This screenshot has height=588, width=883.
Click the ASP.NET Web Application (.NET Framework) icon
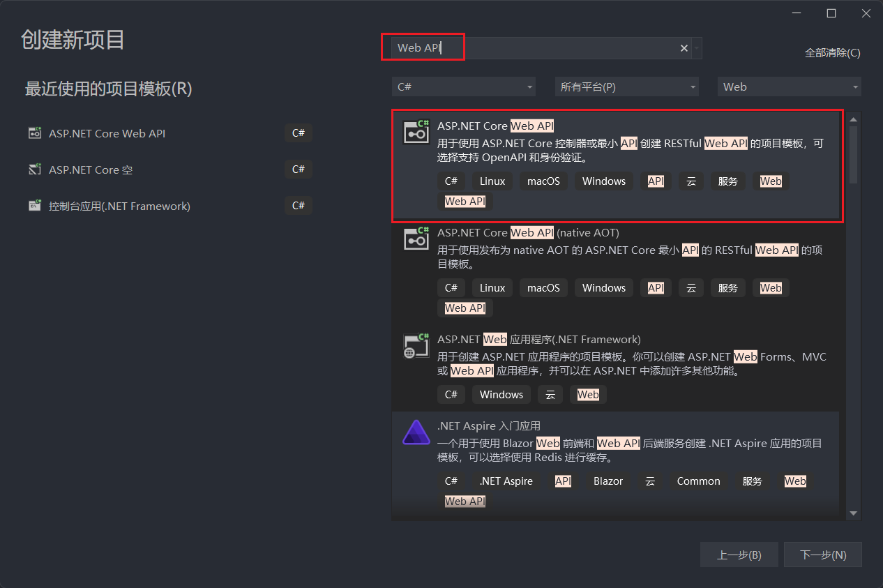(416, 345)
